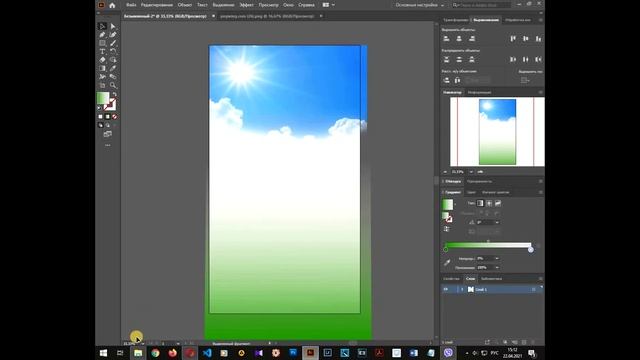Click the Home icon in the top bar

pyautogui.click(x=112, y=5)
